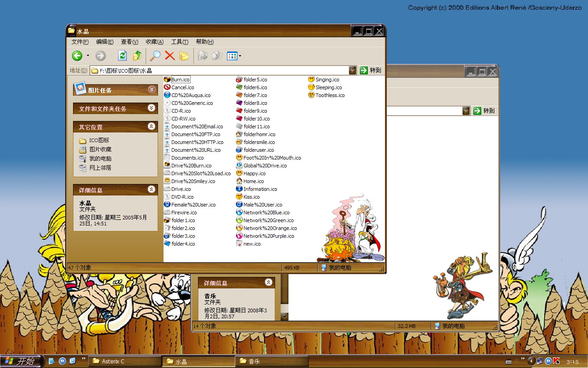Click the keyboard icon in system tray
588x368 pixels.
509,362
